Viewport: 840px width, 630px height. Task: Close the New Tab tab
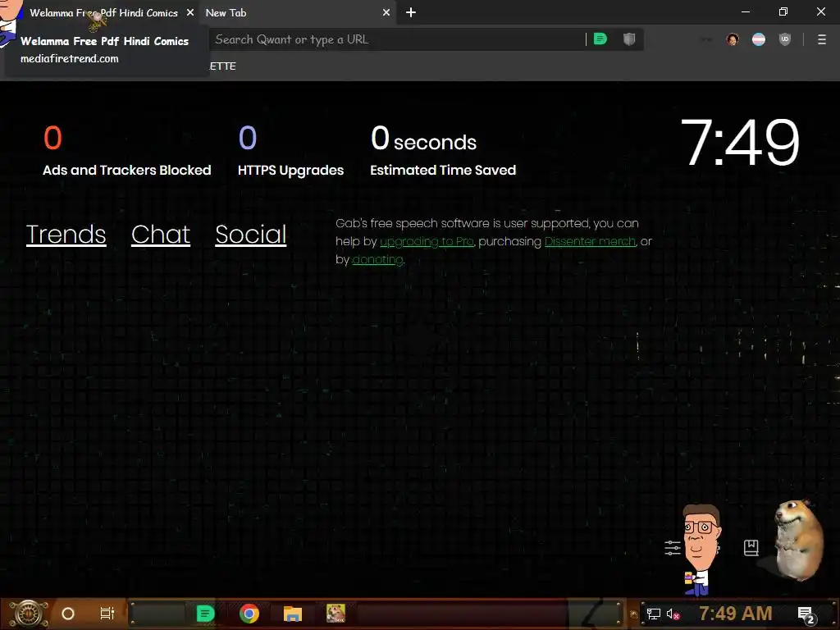386,12
